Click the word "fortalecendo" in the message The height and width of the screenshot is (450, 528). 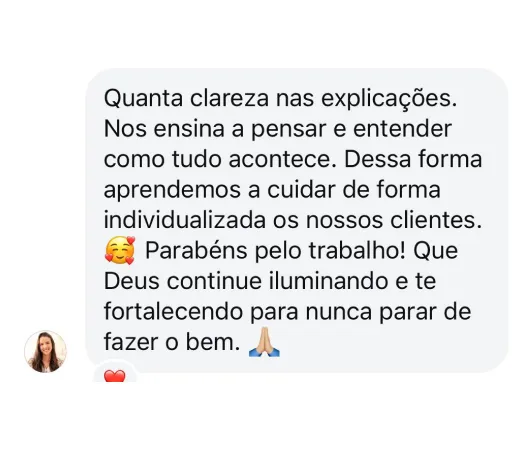coord(173,312)
